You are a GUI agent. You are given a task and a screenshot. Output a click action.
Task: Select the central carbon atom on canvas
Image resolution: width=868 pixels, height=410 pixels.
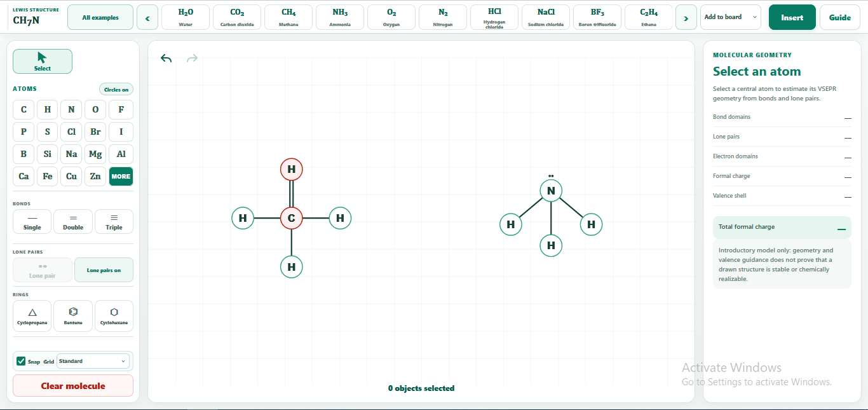point(292,218)
